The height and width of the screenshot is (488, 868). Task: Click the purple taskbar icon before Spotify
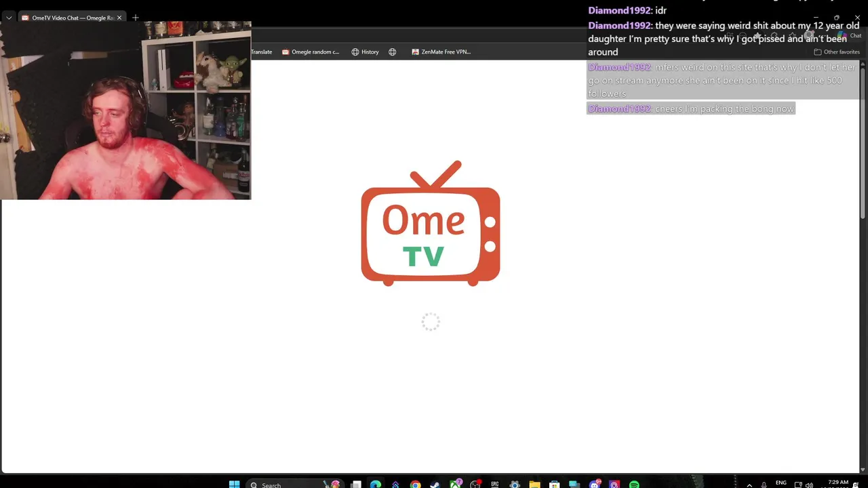pyautogui.click(x=614, y=484)
